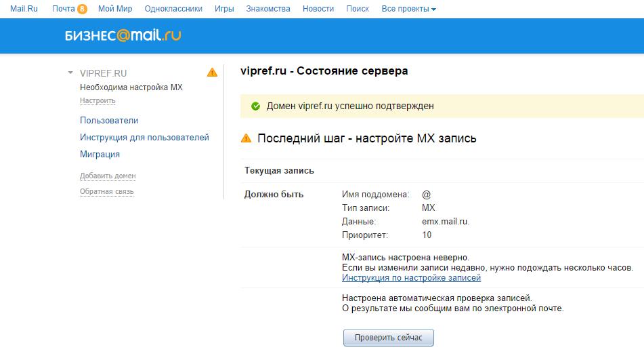Open Пользователи in the sidebar
This screenshot has height=358, width=644.
(109, 121)
